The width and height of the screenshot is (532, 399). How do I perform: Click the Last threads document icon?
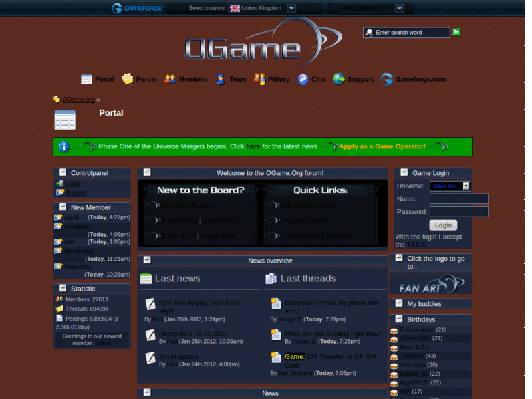tap(271, 278)
